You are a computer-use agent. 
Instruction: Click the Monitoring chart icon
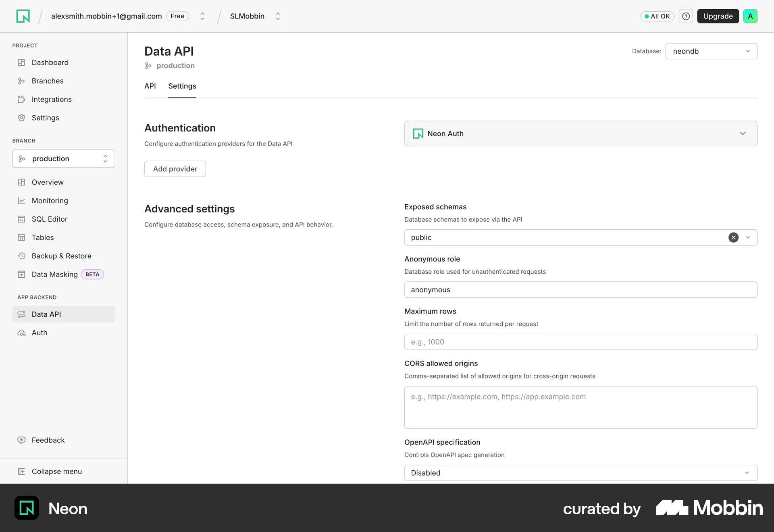tap(21, 201)
